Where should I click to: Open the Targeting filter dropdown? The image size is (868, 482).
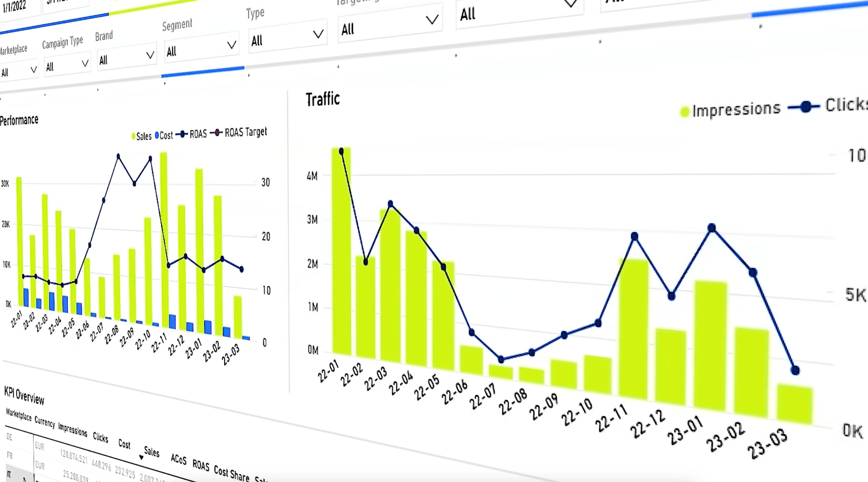pyautogui.click(x=390, y=24)
